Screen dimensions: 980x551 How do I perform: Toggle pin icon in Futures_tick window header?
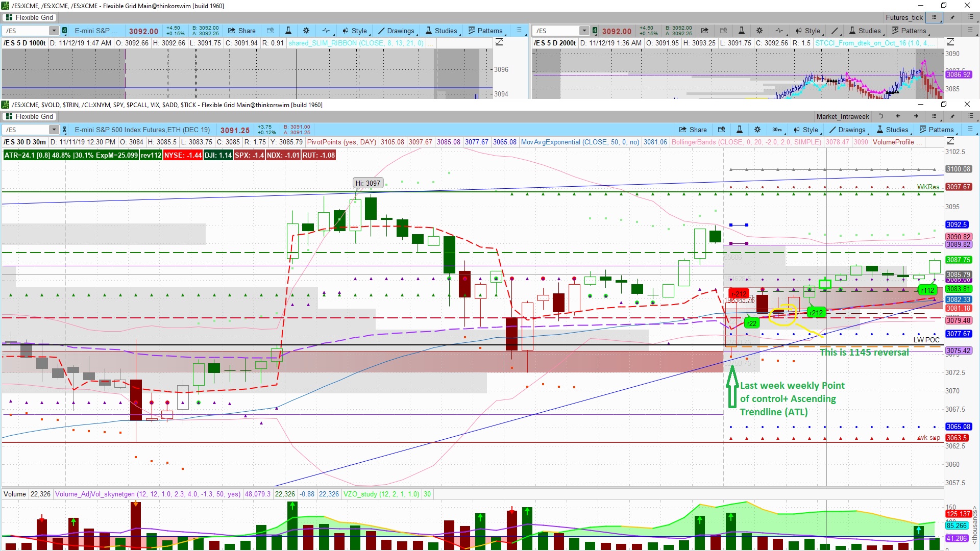tap(952, 17)
